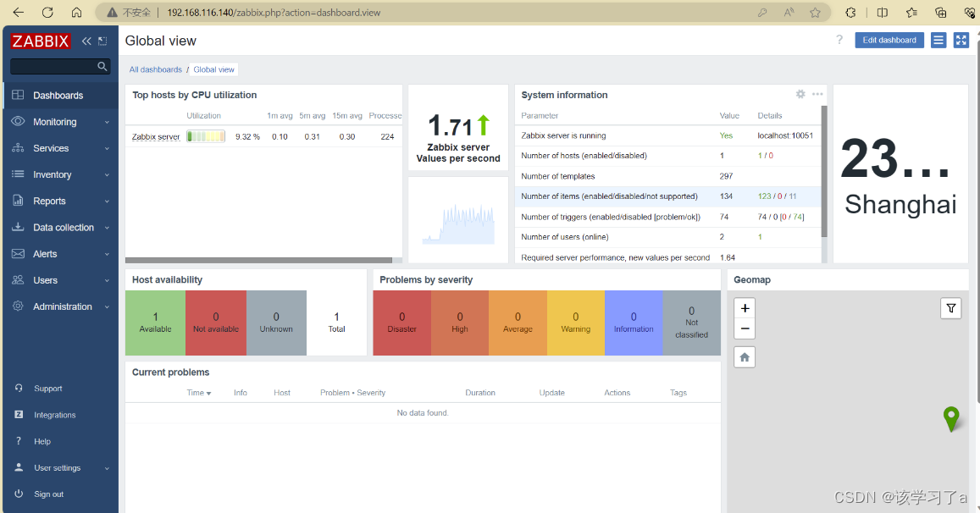Expand the Users chevron arrow
Image resolution: width=980 pixels, height=513 pixels.
[x=107, y=280]
